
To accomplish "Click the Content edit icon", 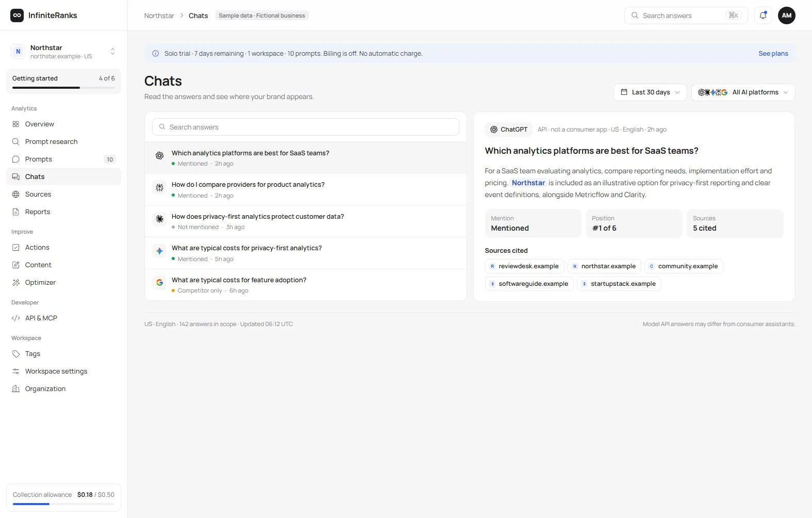I will click(16, 265).
